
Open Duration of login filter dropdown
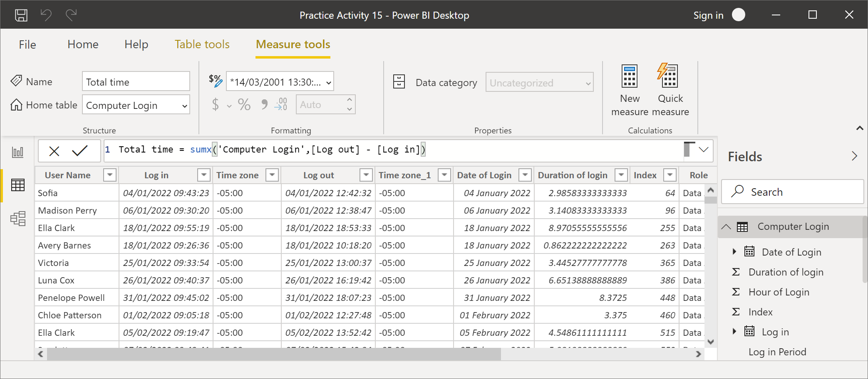pos(621,175)
